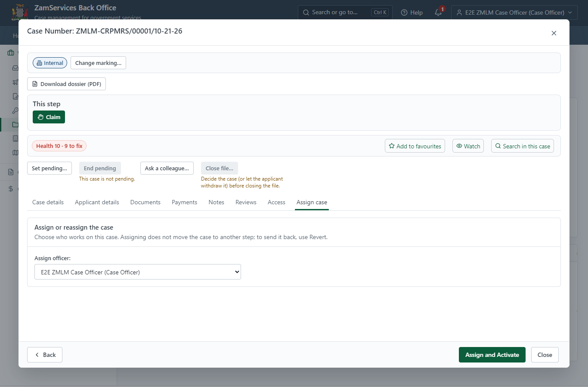Close the case dialog with X
Viewport: 588px width, 387px height.
coord(554,33)
